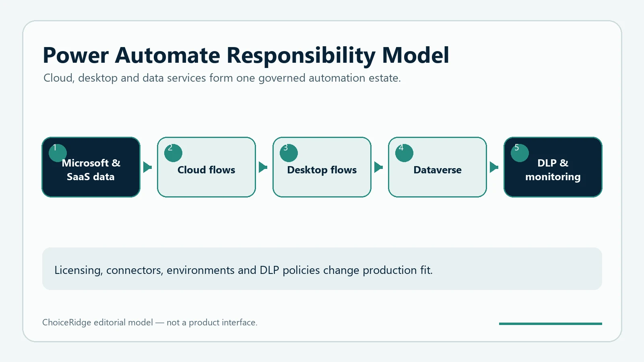This screenshot has width=644, height=362.
Task: Select the Desktop flows box
Action: [322, 167]
